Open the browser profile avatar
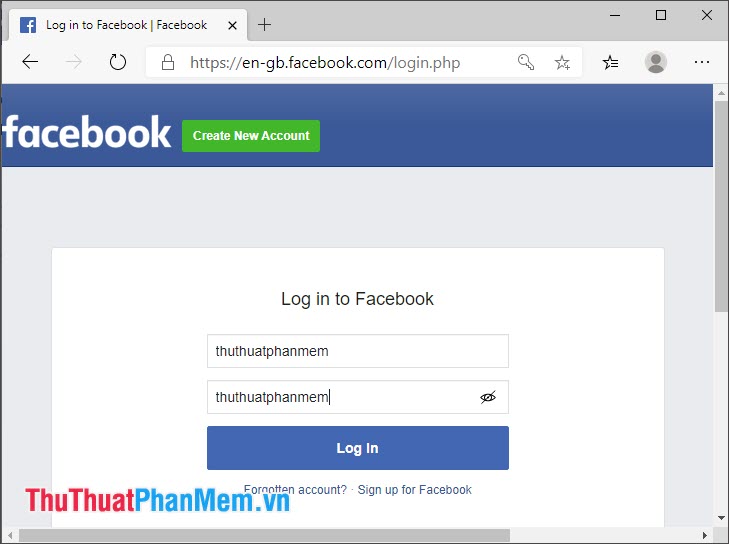The height and width of the screenshot is (544, 729). (656, 62)
